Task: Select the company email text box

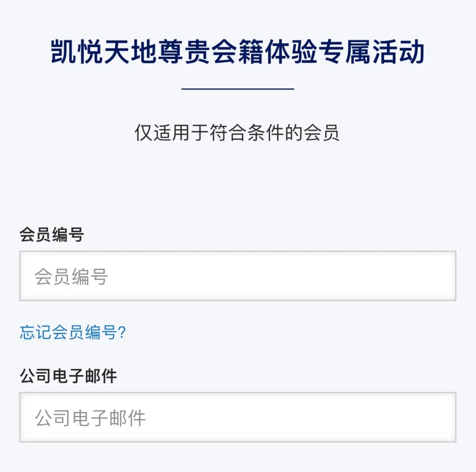Action: pyautogui.click(x=264, y=417)
